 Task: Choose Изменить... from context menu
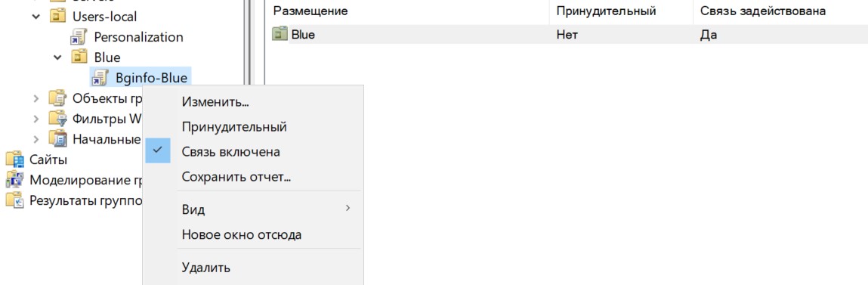[215, 102]
